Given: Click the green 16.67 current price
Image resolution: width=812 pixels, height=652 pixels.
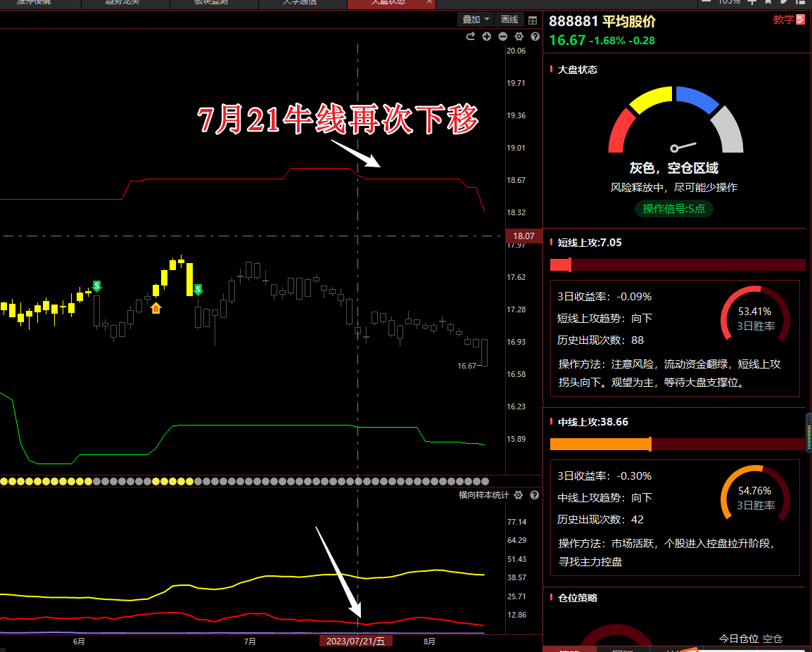Looking at the screenshot, I should coord(567,40).
